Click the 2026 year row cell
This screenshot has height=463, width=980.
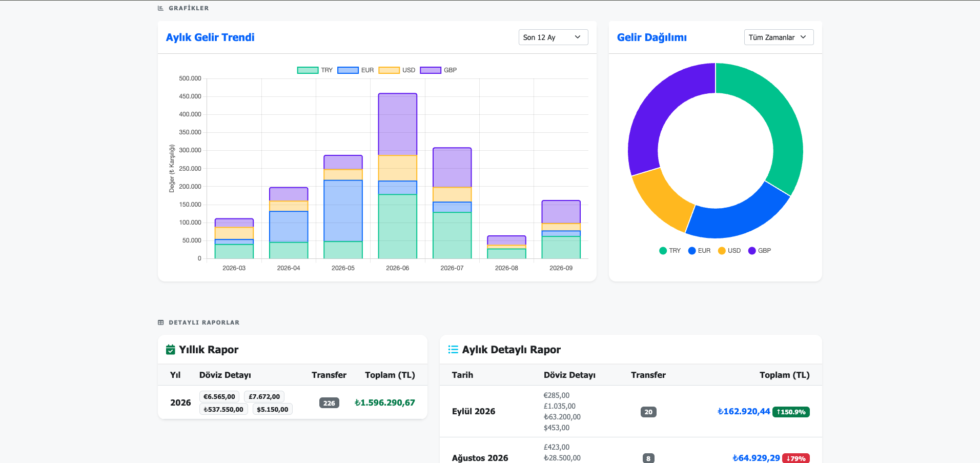pyautogui.click(x=180, y=403)
